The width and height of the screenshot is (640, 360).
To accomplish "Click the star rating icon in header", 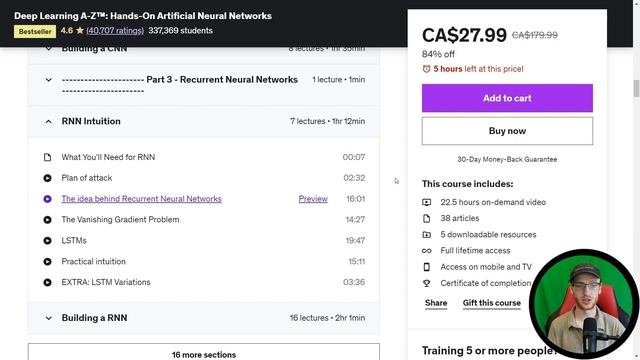I will click(x=80, y=30).
